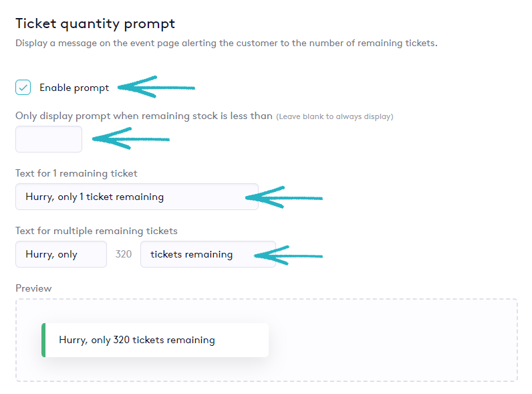Click the "Ticket quantity prompt" heading
The width and height of the screenshot is (532, 394).
(x=95, y=23)
